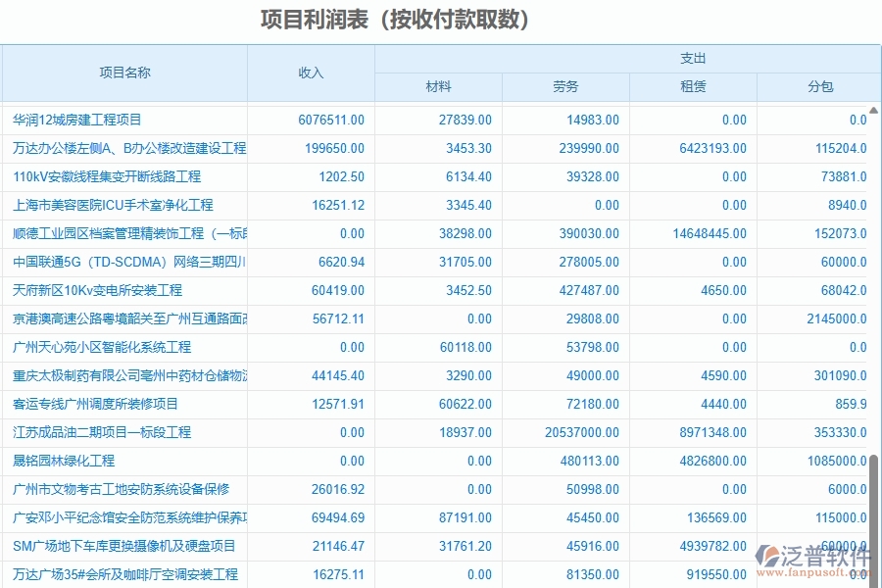The width and height of the screenshot is (882, 588).
Task: Select the 劳务 column header
Action: point(564,87)
